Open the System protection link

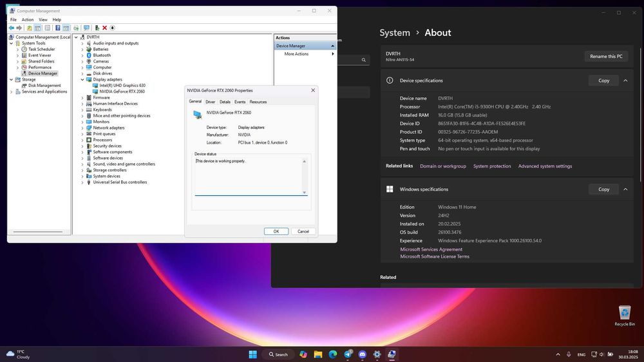click(x=492, y=166)
